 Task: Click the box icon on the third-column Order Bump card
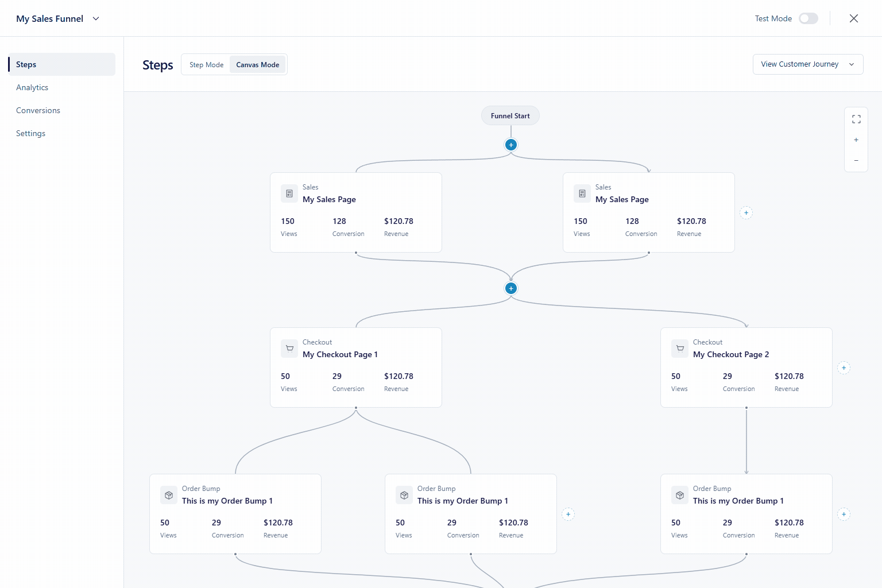680,495
